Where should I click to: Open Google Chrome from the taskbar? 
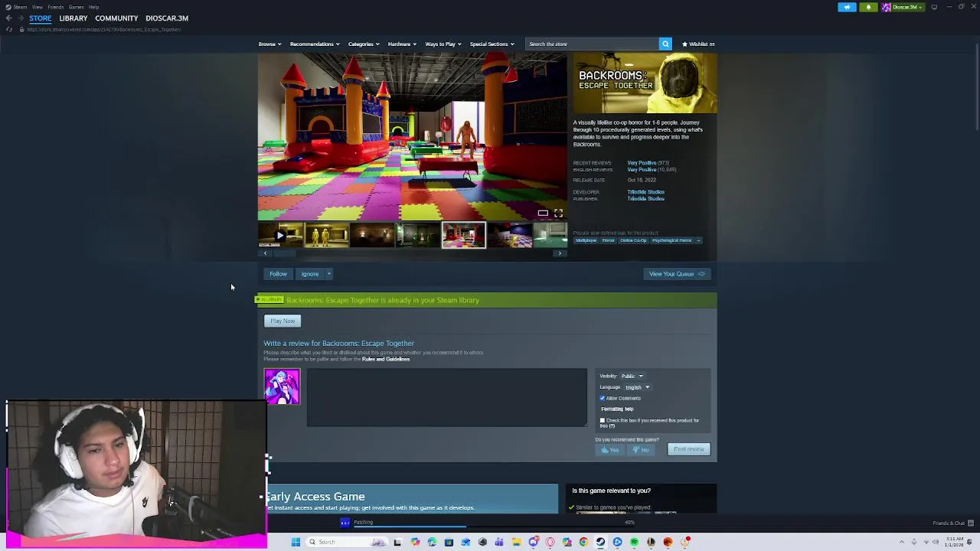583,542
